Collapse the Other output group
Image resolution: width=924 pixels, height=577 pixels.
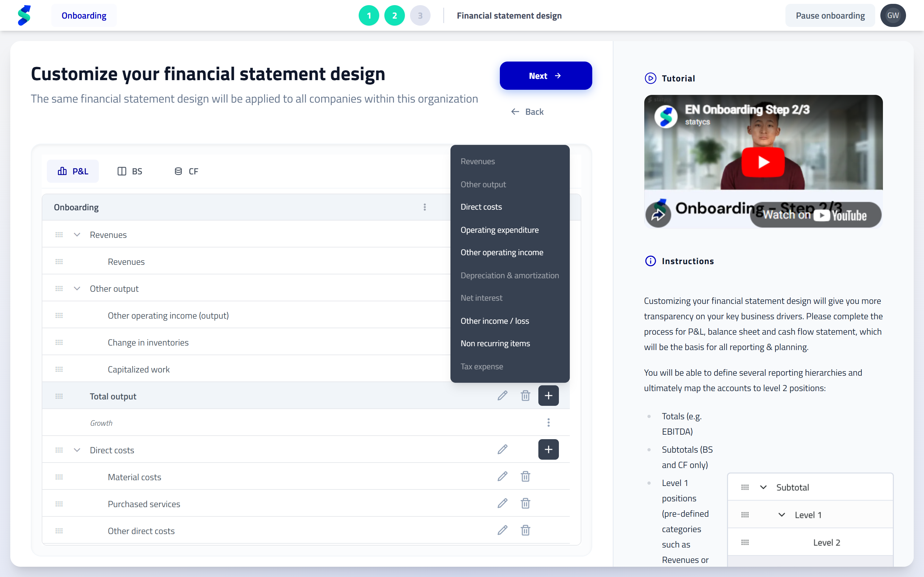pos(77,288)
